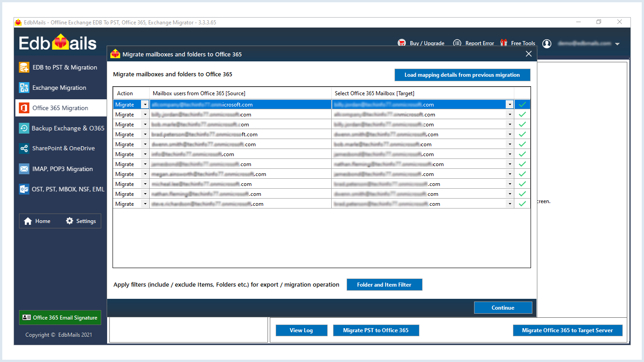Image resolution: width=644 pixels, height=362 pixels.
Task: Click the IMAP, POP3 Migration envelope icon
Action: click(x=24, y=169)
